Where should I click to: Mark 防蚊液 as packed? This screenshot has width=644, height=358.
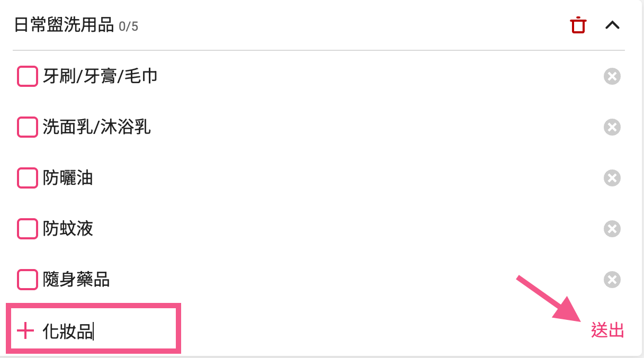pyautogui.click(x=28, y=229)
